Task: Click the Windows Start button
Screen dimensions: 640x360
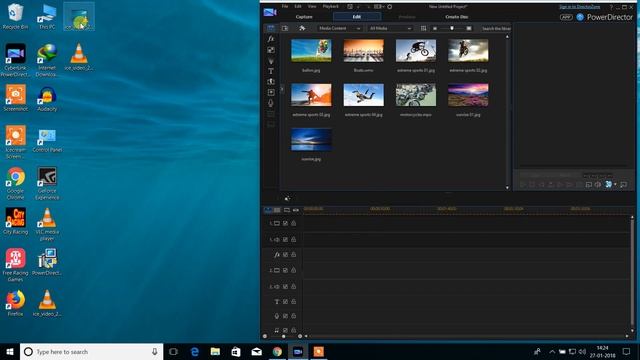Action: 10,351
